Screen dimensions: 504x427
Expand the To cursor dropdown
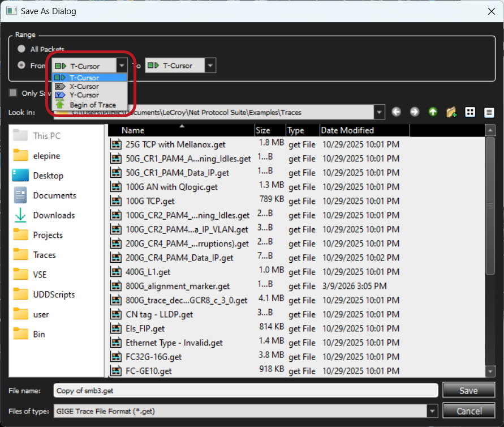point(210,66)
